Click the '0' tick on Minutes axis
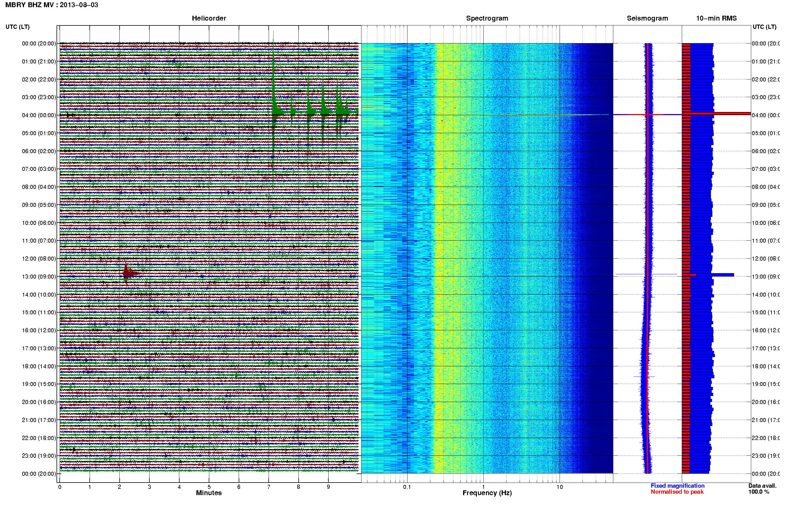This screenshot has height=508, width=812. click(x=60, y=487)
